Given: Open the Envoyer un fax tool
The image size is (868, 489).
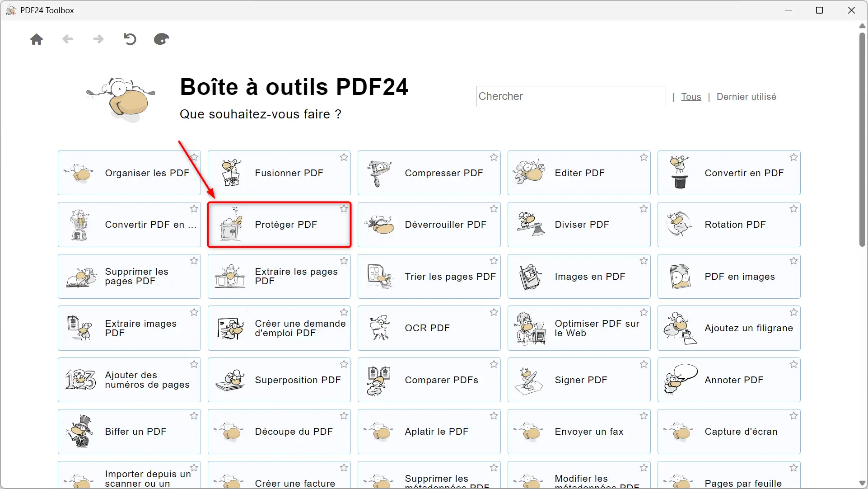Looking at the screenshot, I should (579, 432).
